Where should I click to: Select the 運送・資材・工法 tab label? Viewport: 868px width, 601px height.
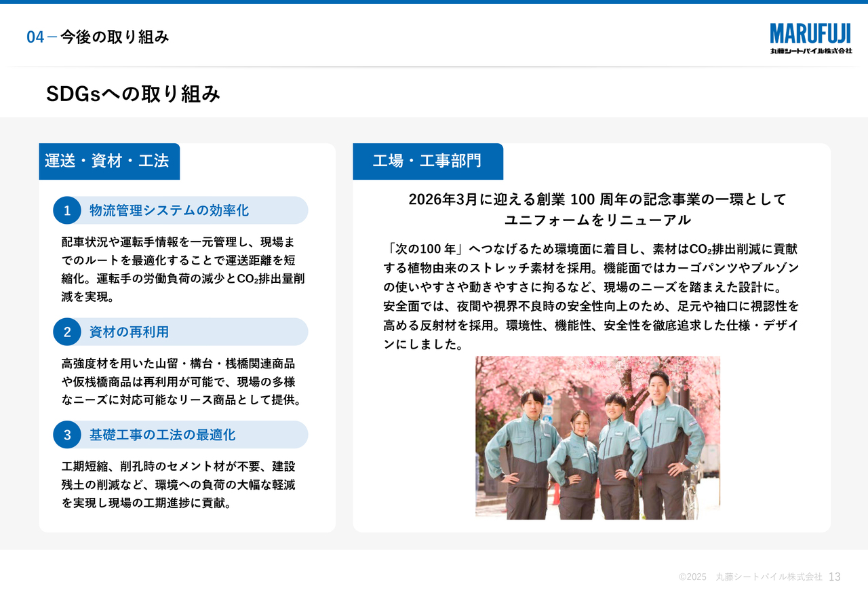click(x=108, y=161)
